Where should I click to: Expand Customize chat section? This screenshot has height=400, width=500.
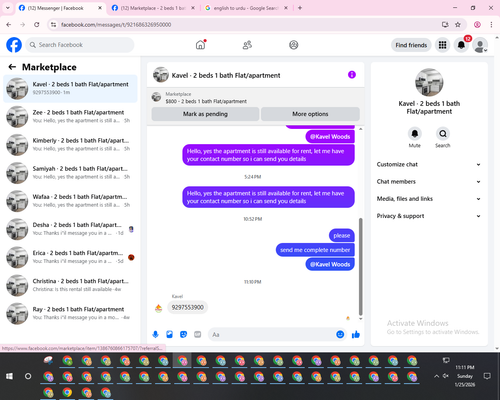pyautogui.click(x=429, y=164)
